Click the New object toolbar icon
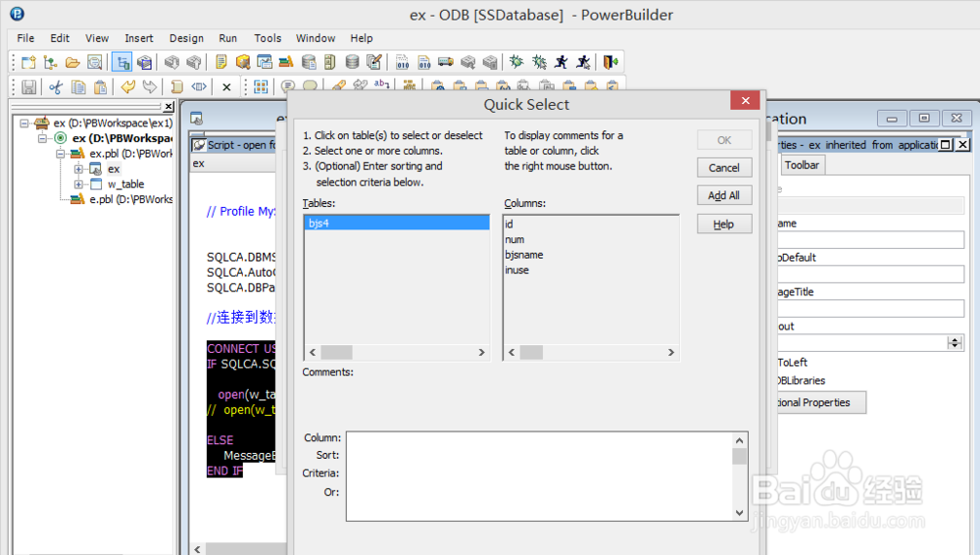Image resolution: width=980 pixels, height=555 pixels. pyautogui.click(x=28, y=62)
